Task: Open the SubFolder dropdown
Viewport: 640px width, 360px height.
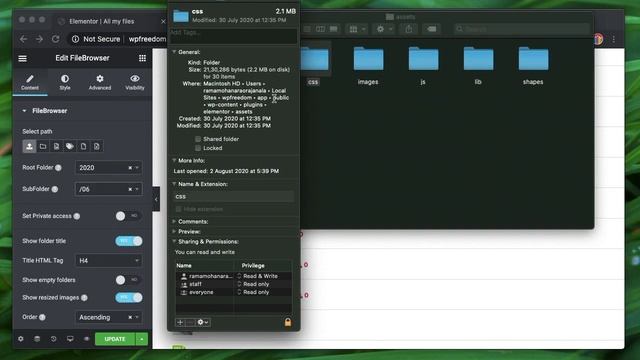Action: pos(109,189)
